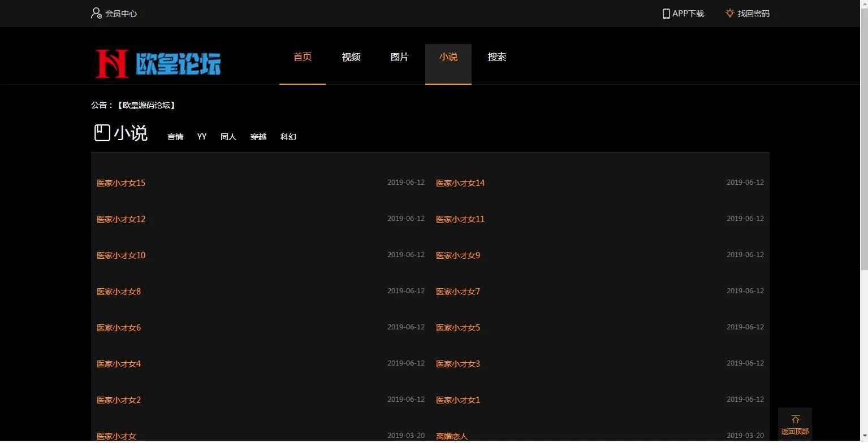Click the 2019-06-12 date beside 医家小才女8

406,291
